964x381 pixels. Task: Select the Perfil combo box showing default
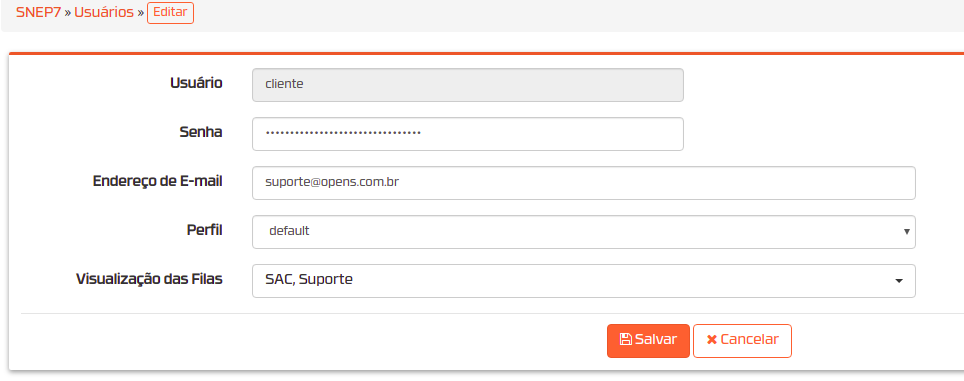[583, 232]
